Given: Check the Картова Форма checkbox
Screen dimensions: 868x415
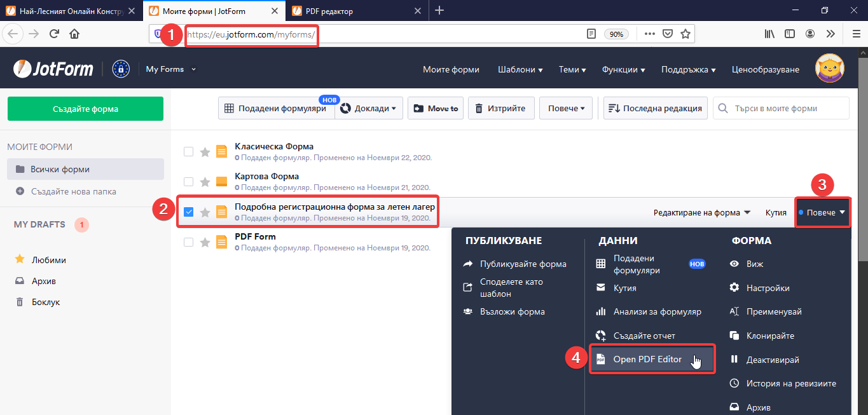Looking at the screenshot, I should [x=188, y=182].
